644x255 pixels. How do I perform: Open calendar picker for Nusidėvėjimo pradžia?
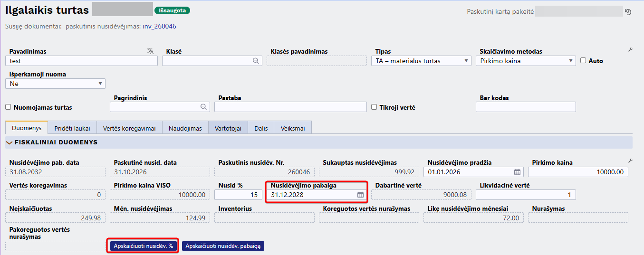517,172
